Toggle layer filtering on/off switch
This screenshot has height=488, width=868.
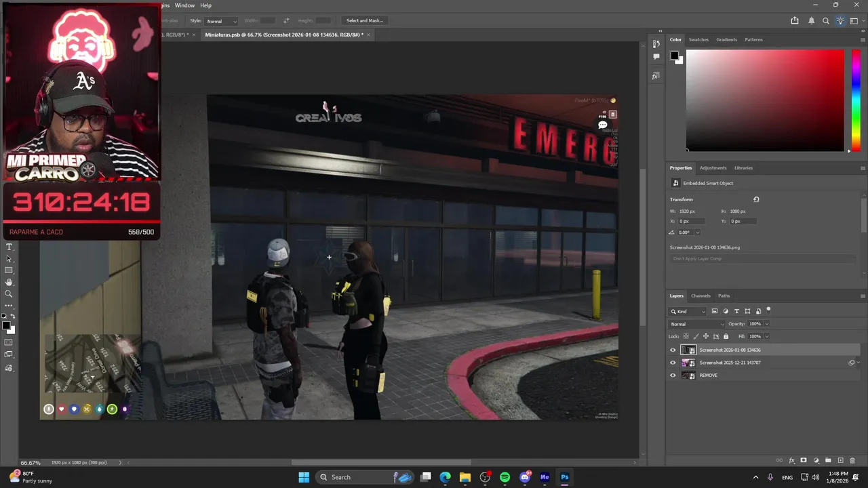point(768,310)
